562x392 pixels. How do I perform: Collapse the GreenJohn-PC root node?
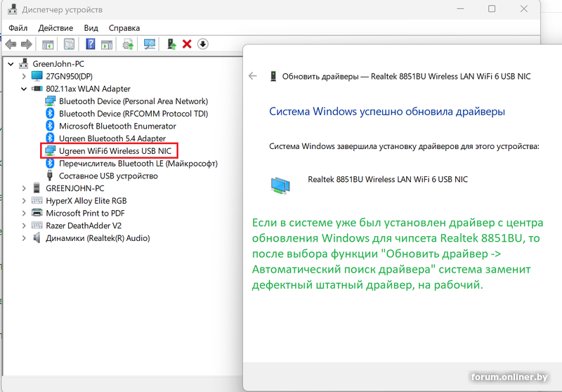11,64
